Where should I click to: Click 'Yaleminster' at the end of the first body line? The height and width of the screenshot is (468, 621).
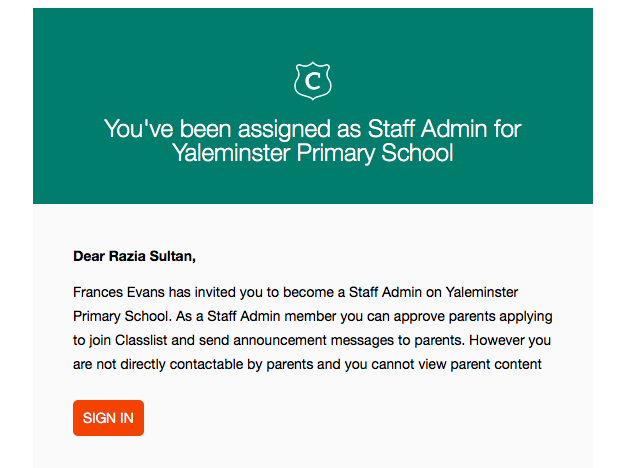[x=482, y=292]
